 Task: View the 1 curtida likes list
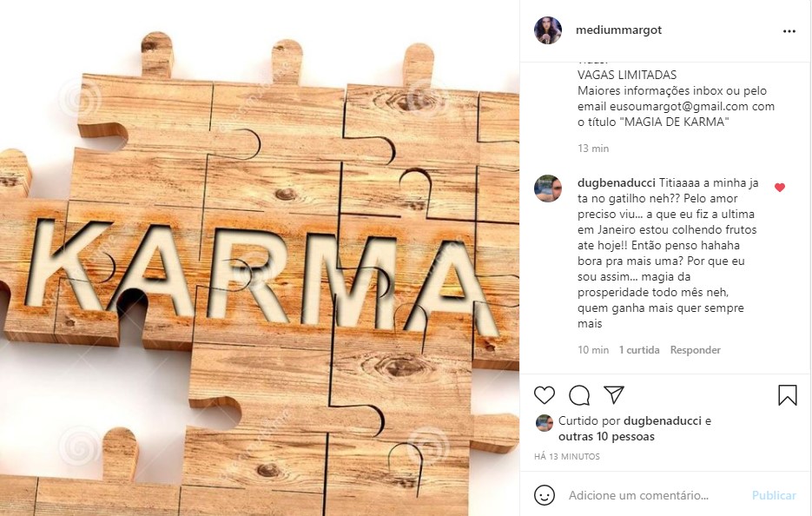pos(639,350)
